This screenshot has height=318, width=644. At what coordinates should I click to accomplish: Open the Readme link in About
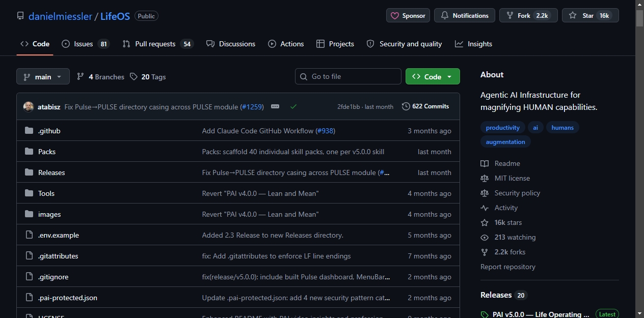(x=500, y=163)
